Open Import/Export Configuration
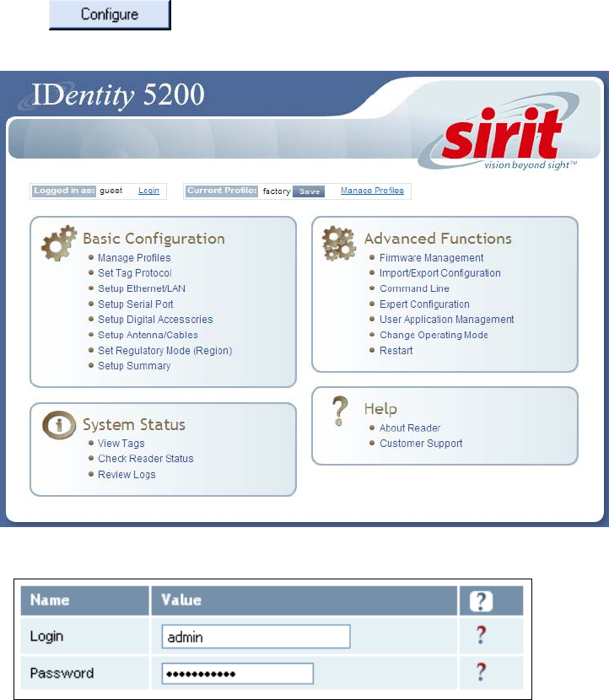 coord(439,272)
